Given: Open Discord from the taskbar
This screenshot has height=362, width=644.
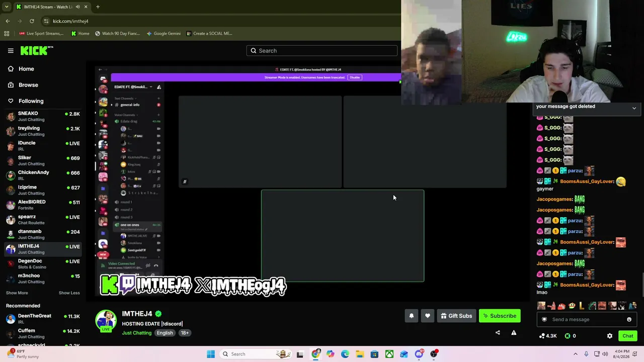Looking at the screenshot, I should point(419,354).
